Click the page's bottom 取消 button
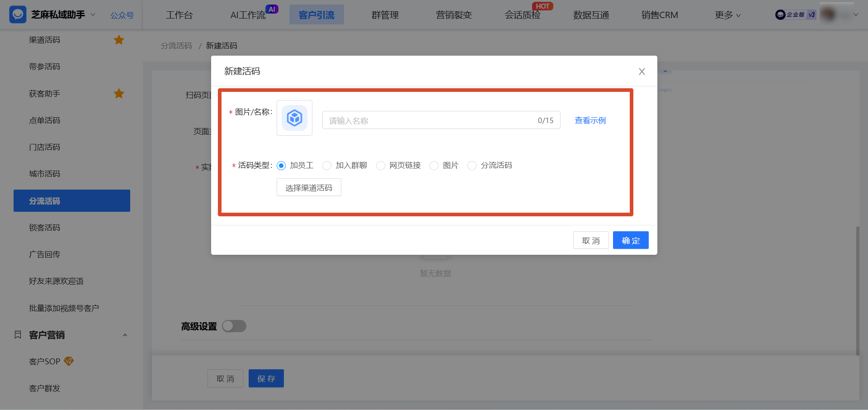Viewport: 868px width, 410px height. coord(225,378)
